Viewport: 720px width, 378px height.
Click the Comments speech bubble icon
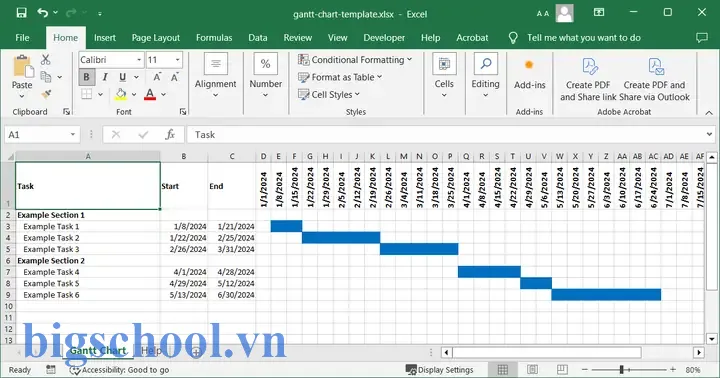pos(702,38)
